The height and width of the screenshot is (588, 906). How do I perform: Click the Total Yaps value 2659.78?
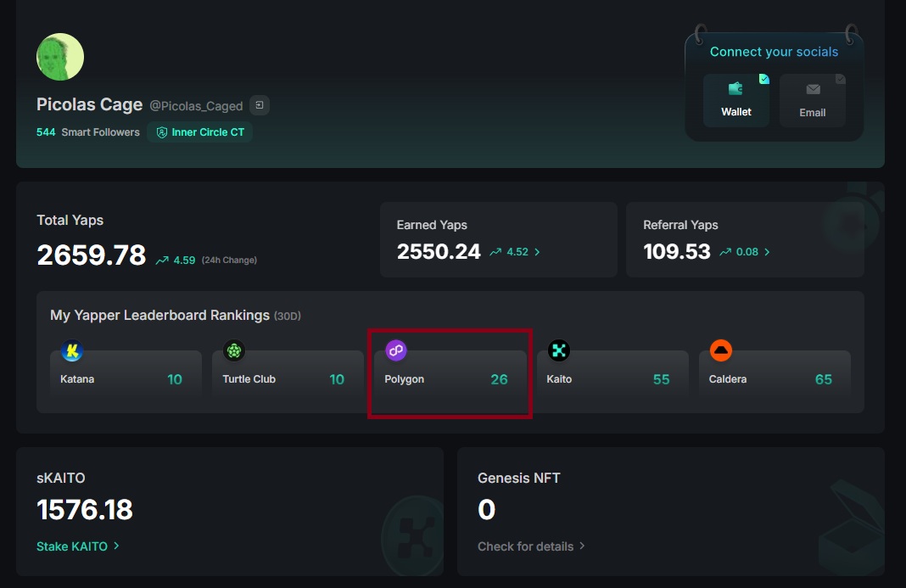pos(92,255)
